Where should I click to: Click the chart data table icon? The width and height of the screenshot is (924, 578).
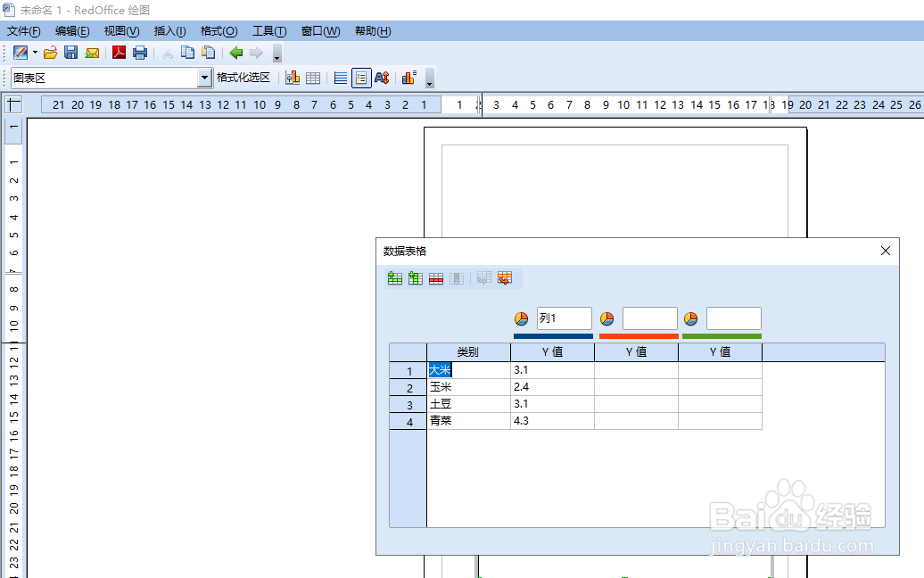click(313, 78)
